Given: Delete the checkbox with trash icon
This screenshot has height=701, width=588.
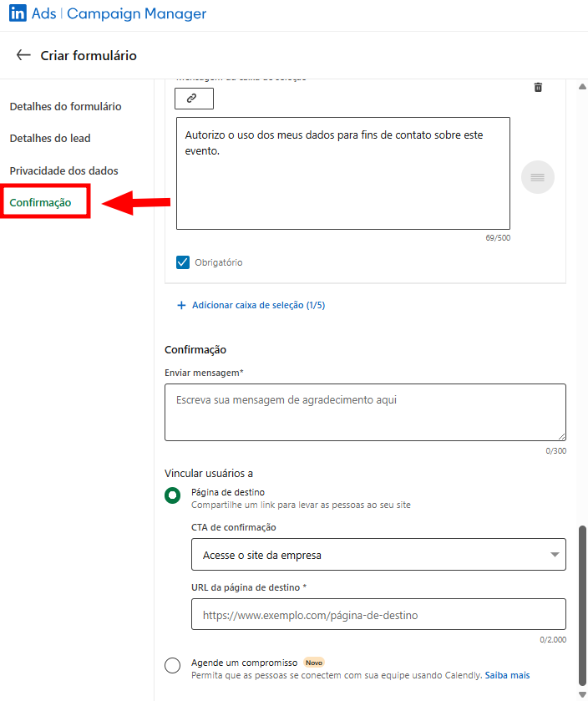Looking at the screenshot, I should click(x=538, y=88).
